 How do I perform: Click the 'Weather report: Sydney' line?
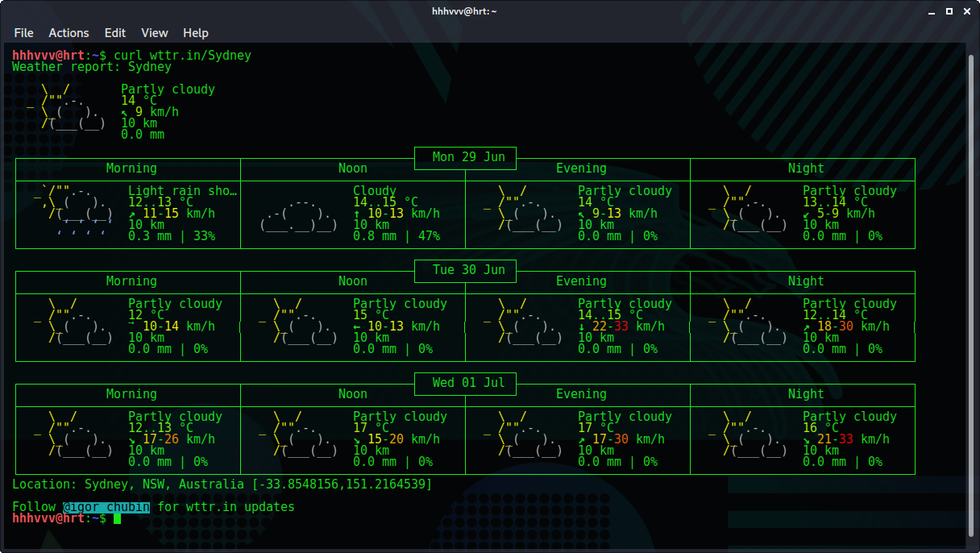coord(92,67)
